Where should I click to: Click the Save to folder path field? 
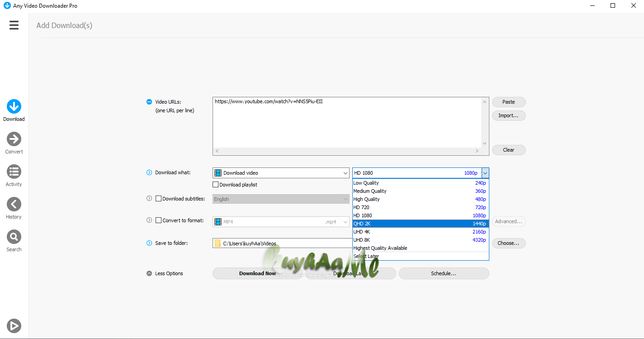click(x=283, y=243)
